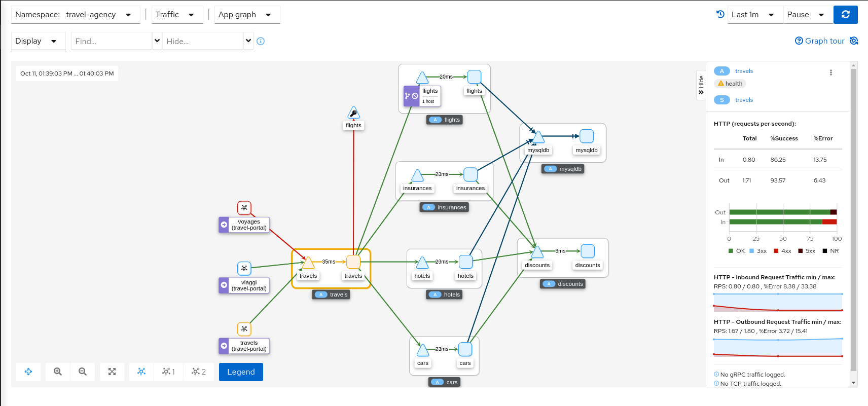Click the red 4xx legend swatch
Viewport: 868px width, 406px height.
776,251
